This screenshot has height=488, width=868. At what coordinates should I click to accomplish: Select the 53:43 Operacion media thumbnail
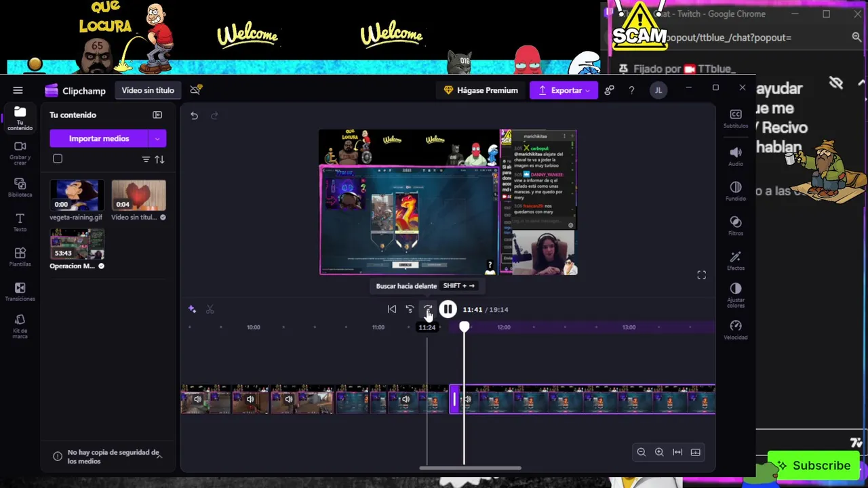coord(77,244)
